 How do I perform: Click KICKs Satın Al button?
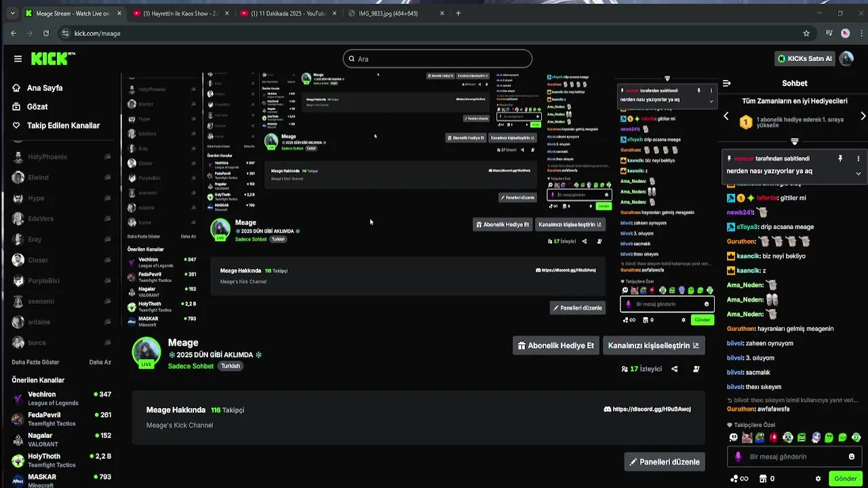(804, 59)
